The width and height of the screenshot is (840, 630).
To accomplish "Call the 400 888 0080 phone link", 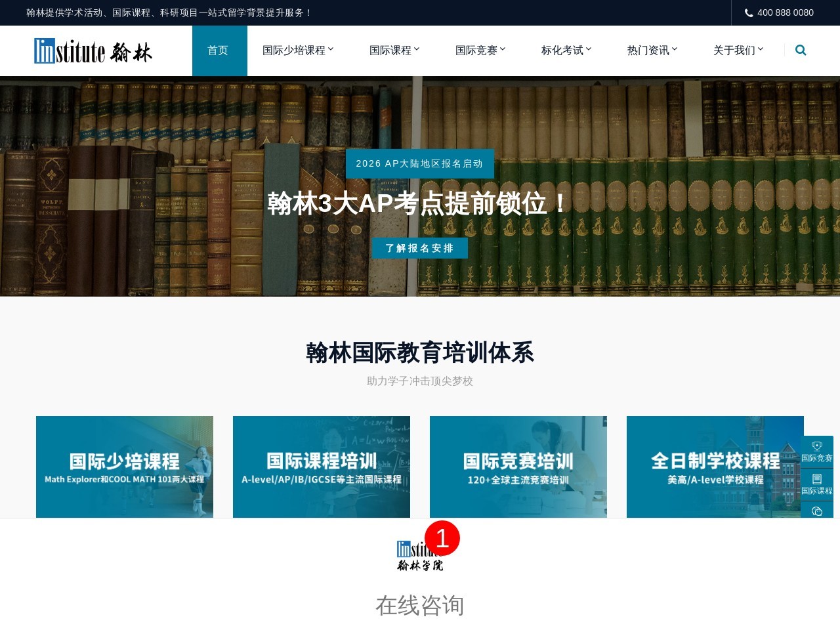I will [x=785, y=12].
